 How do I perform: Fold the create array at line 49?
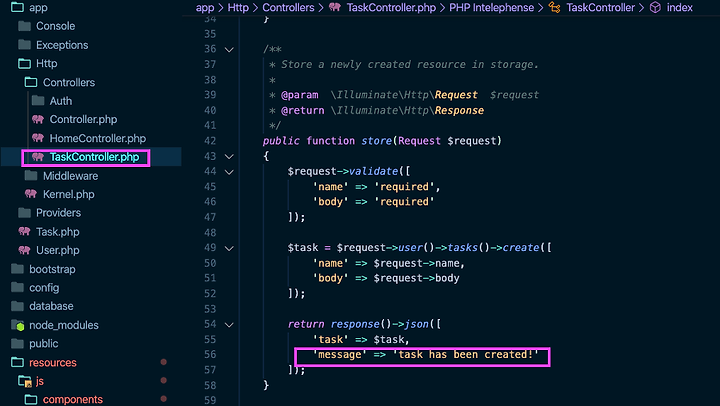(x=229, y=248)
